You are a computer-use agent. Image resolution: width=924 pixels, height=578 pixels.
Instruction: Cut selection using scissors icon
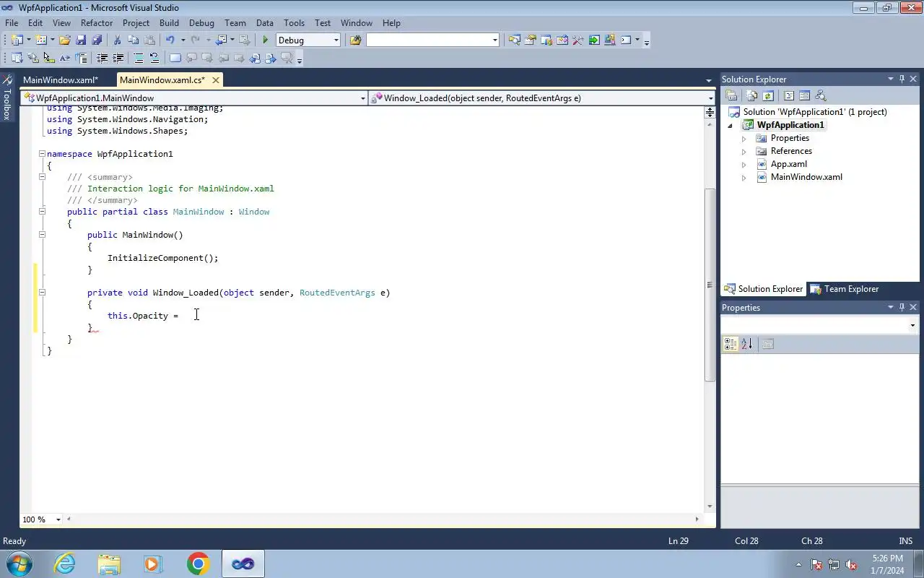point(117,40)
